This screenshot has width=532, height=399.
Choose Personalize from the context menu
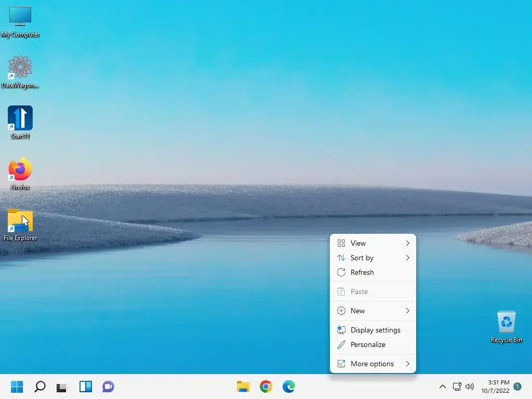pyautogui.click(x=373, y=345)
